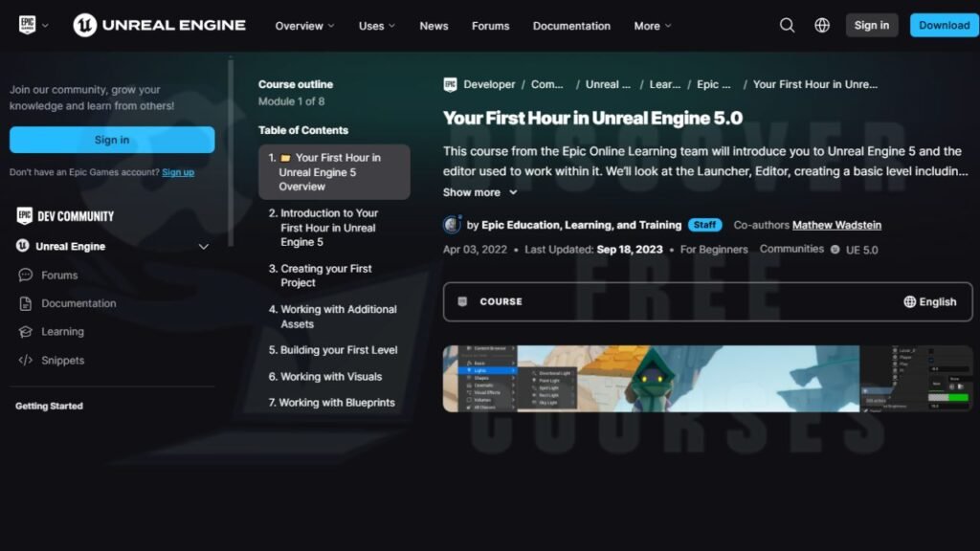Click the search magnifier icon
Viewport: 980px width, 551px height.
click(x=787, y=25)
